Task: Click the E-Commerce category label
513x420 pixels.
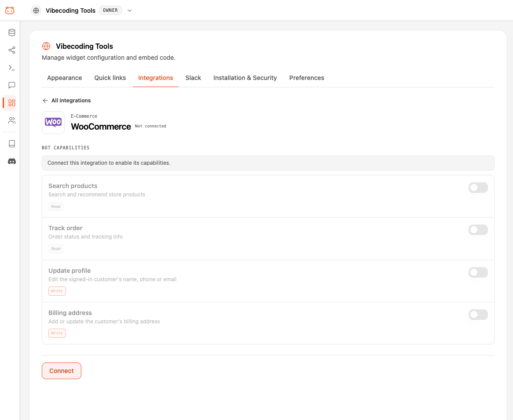Action: point(84,116)
